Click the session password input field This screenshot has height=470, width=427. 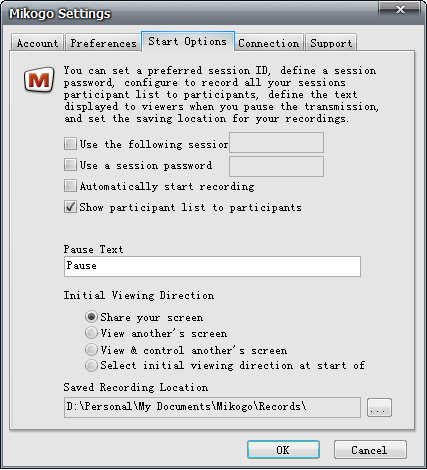(x=276, y=166)
